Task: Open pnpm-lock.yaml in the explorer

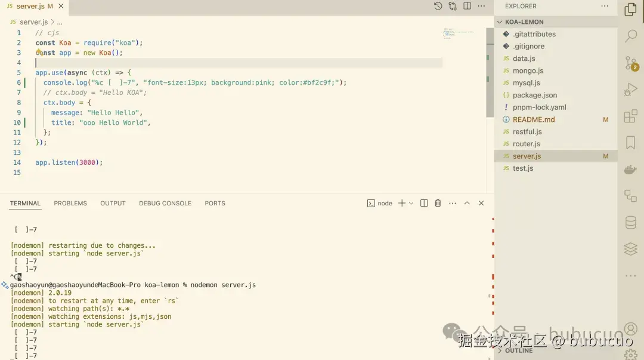Action: coord(555,107)
